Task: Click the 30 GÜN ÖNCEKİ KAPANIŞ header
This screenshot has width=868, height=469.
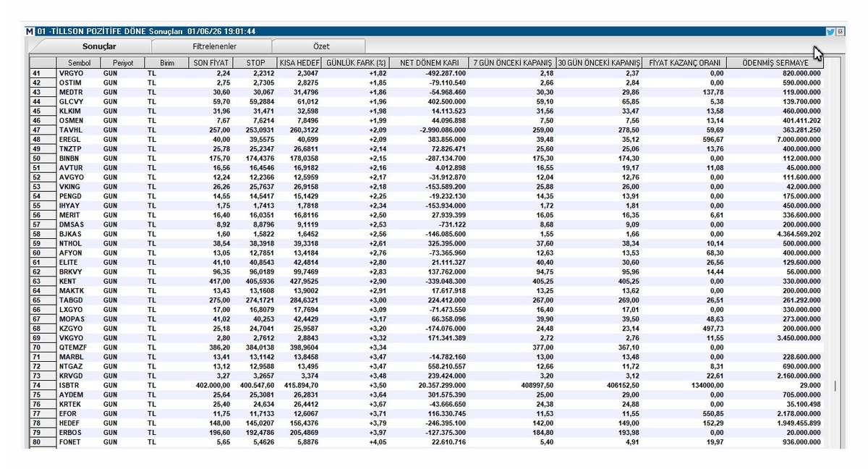Action: click(600, 63)
